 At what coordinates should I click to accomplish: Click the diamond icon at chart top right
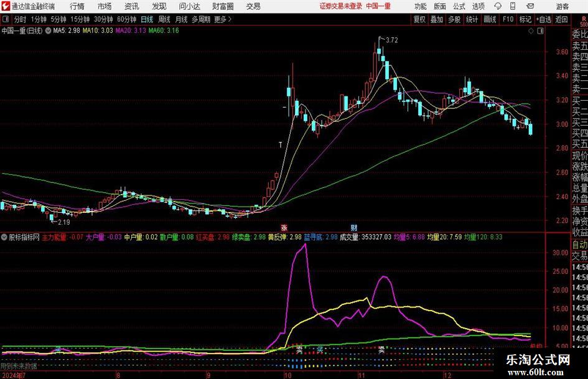(x=531, y=31)
